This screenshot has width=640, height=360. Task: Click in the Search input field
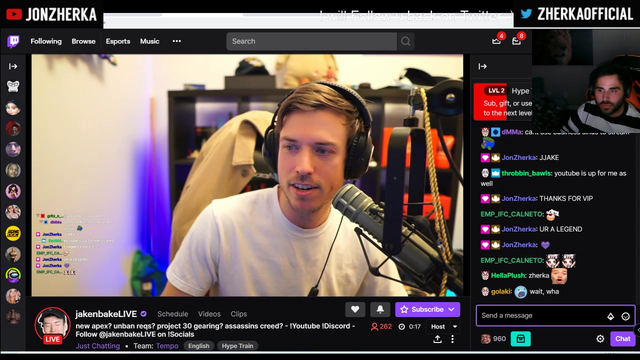[311, 41]
